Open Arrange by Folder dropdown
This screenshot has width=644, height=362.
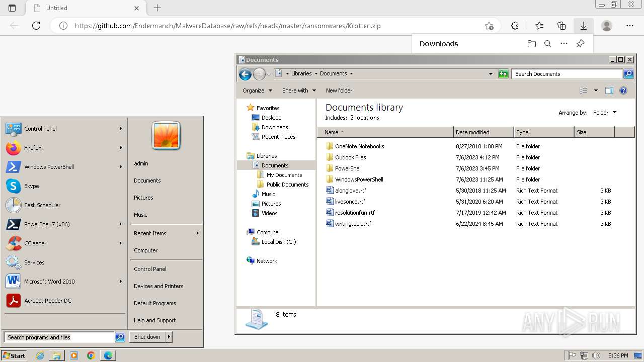coord(604,113)
